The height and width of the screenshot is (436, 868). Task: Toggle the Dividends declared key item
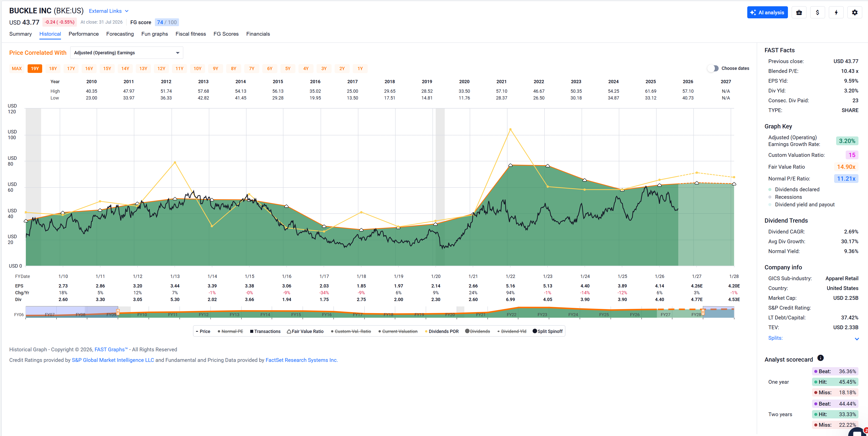(x=794, y=190)
